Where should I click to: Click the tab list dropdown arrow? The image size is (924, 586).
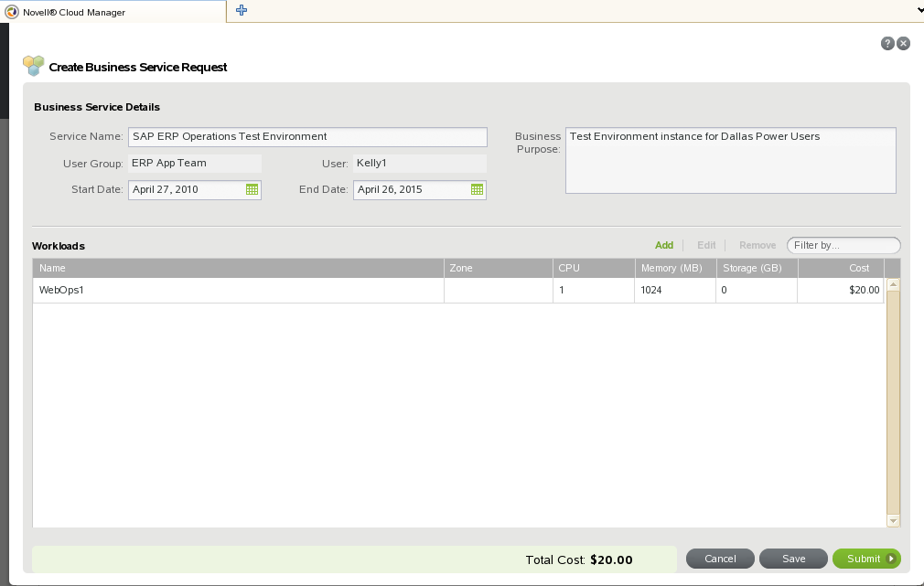point(919,10)
